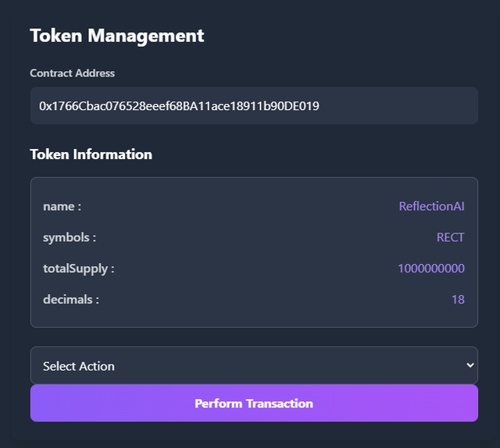Click the dropdown chevron arrow
500x448 pixels.
click(470, 365)
